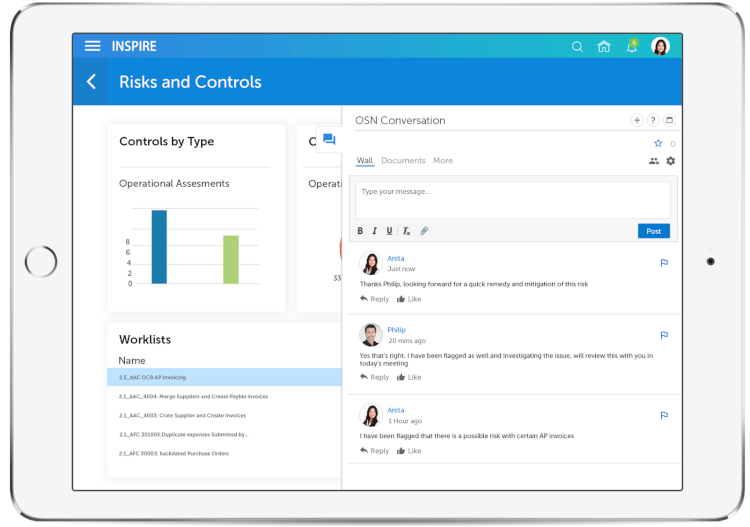This screenshot has width=750, height=527.
Task: Reply to Anita's 1 Hour ago message
Action: (x=375, y=451)
